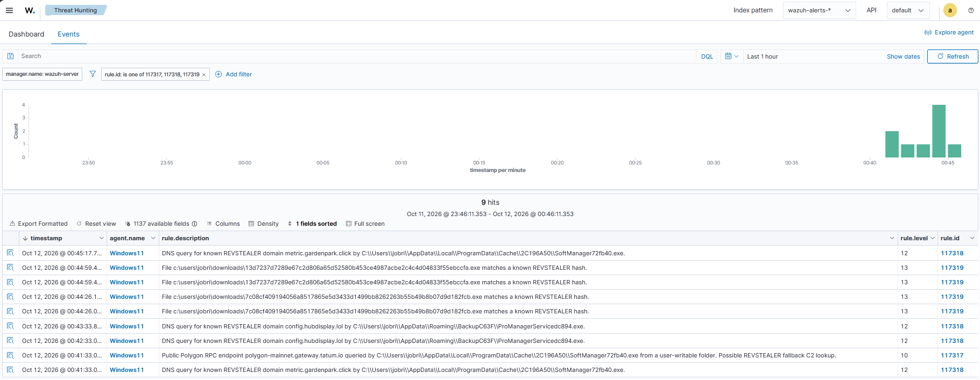Click Reset view

point(96,224)
